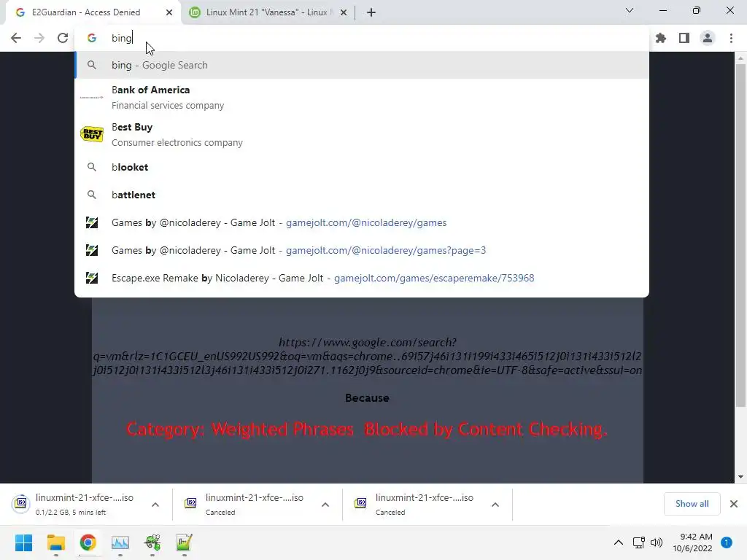Viewport: 747px width, 560px height.
Task: Expand options for the first Canceled download
Action: pos(325,505)
